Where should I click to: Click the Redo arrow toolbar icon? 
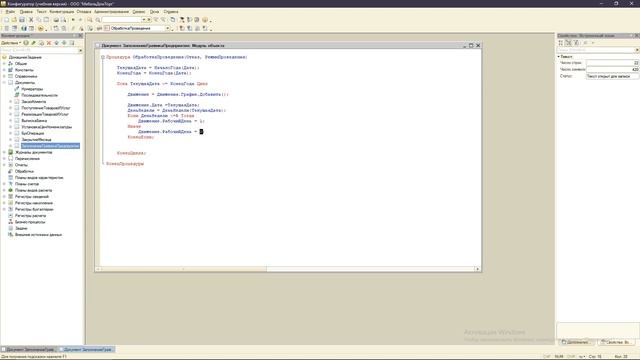(80, 20)
